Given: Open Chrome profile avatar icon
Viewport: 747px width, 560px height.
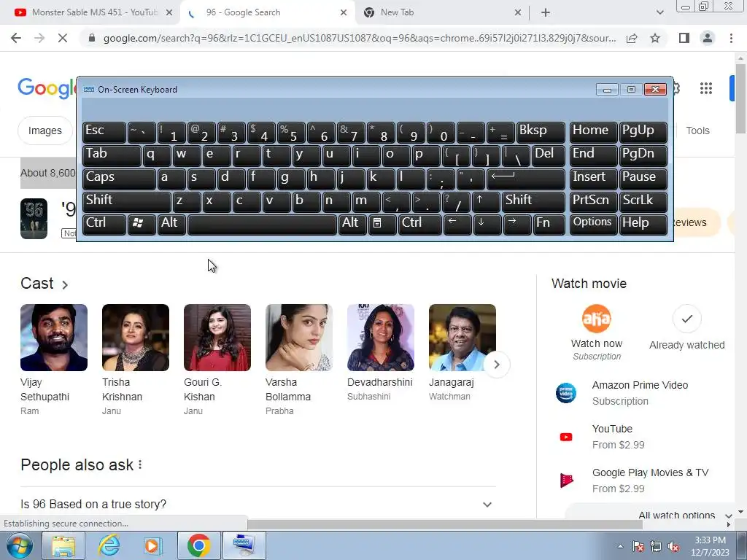Looking at the screenshot, I should (x=708, y=38).
